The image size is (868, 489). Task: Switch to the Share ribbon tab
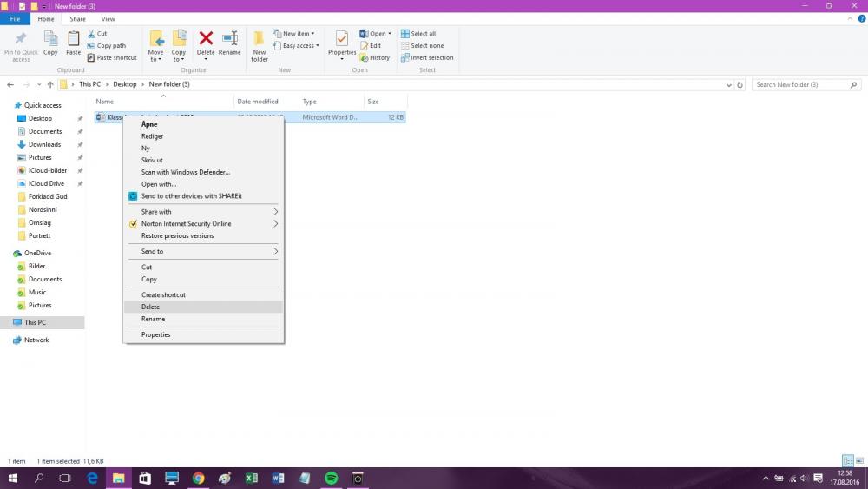tap(77, 19)
